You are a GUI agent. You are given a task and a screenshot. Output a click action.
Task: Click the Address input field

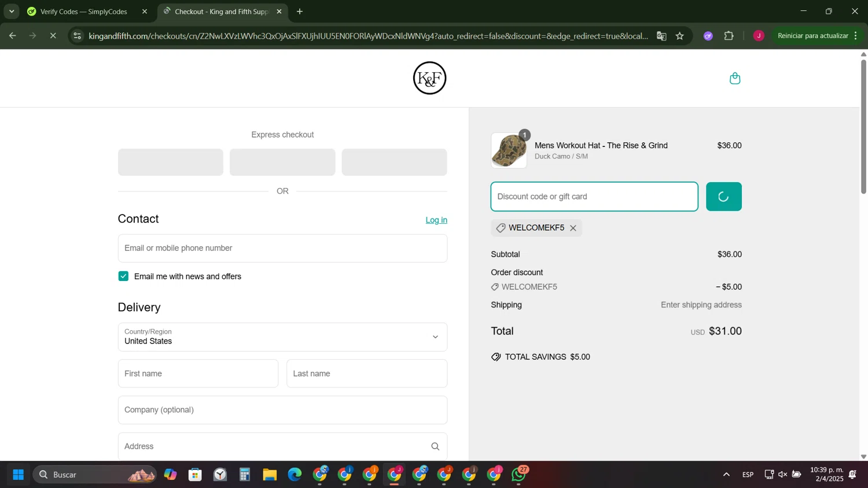(x=282, y=446)
